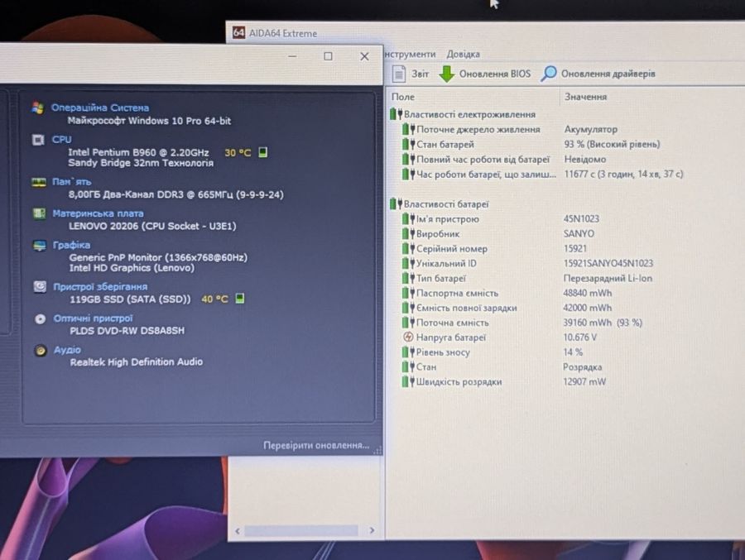745x560 pixels.
Task: Click battery icon beside Повний час роботи
Action: [408, 159]
